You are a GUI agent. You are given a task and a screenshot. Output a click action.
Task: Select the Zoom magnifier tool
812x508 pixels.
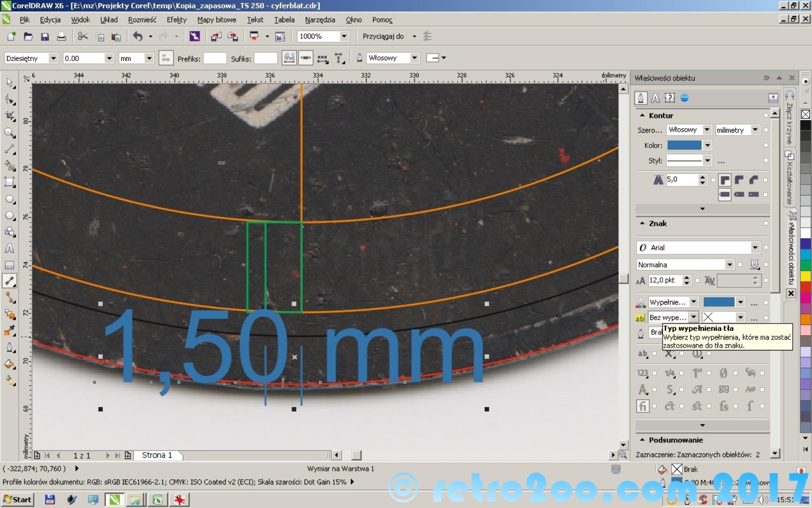[10, 133]
